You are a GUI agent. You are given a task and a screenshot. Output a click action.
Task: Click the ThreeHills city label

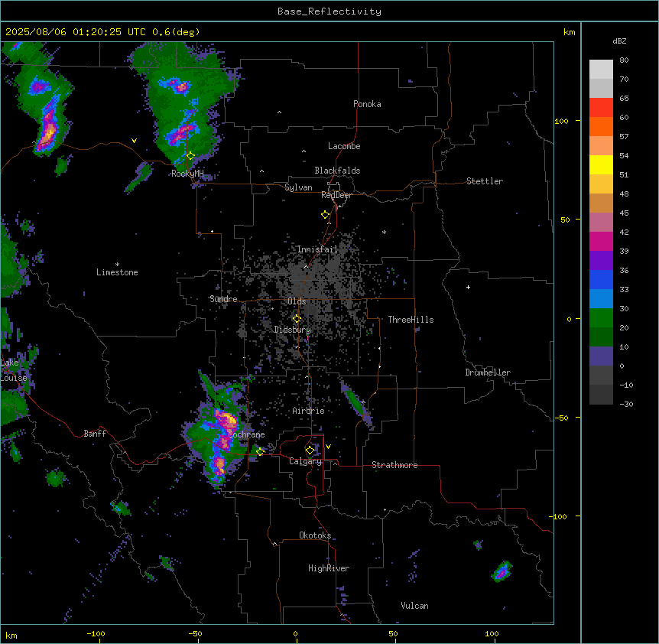click(x=411, y=320)
